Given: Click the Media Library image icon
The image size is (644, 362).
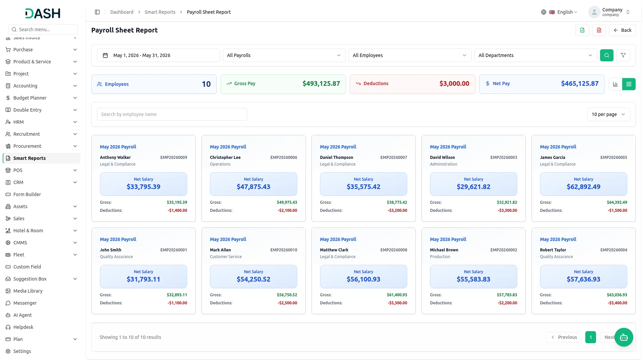Looking at the screenshot, I should click(x=8, y=291).
